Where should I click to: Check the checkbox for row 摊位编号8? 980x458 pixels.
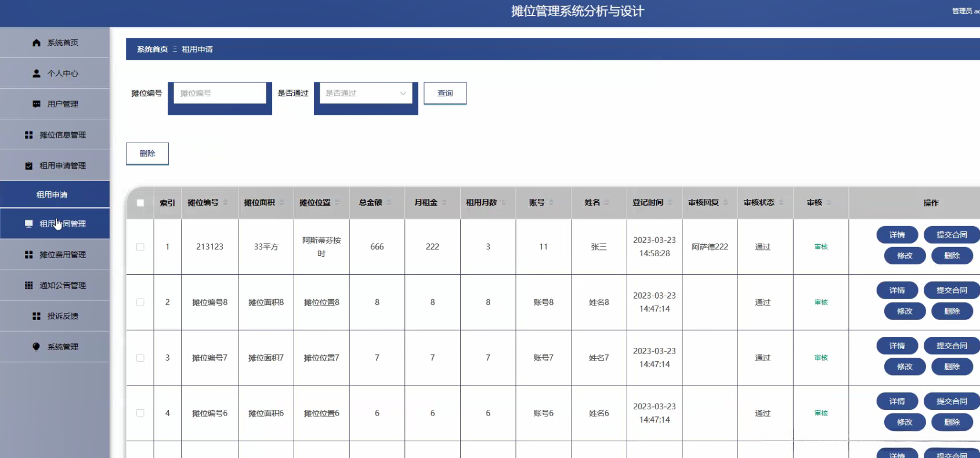coord(140,302)
